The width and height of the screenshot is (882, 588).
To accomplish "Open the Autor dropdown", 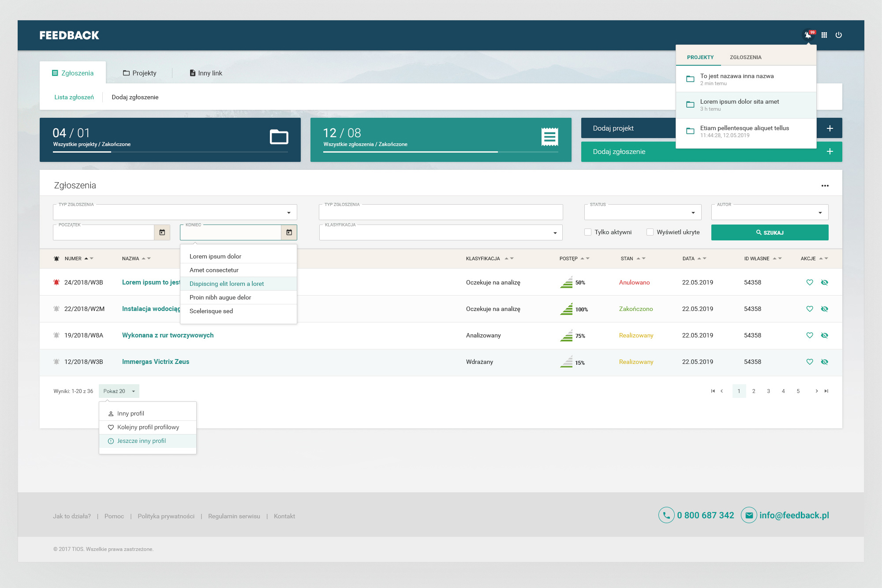I will pyautogui.click(x=820, y=213).
